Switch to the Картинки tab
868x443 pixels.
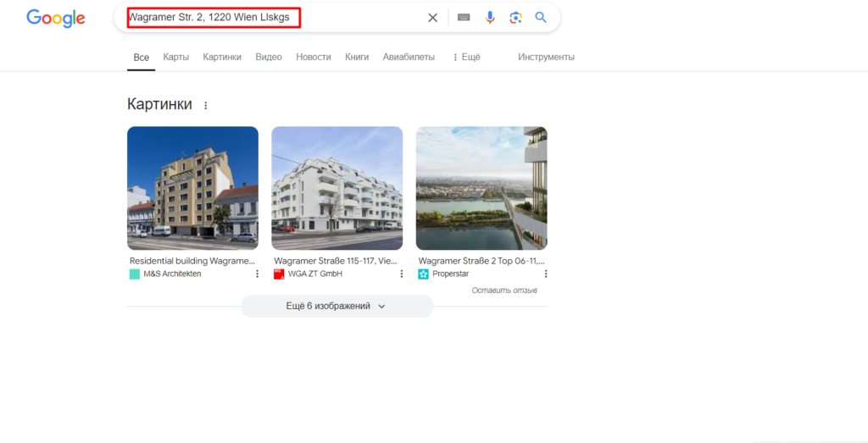tap(222, 57)
